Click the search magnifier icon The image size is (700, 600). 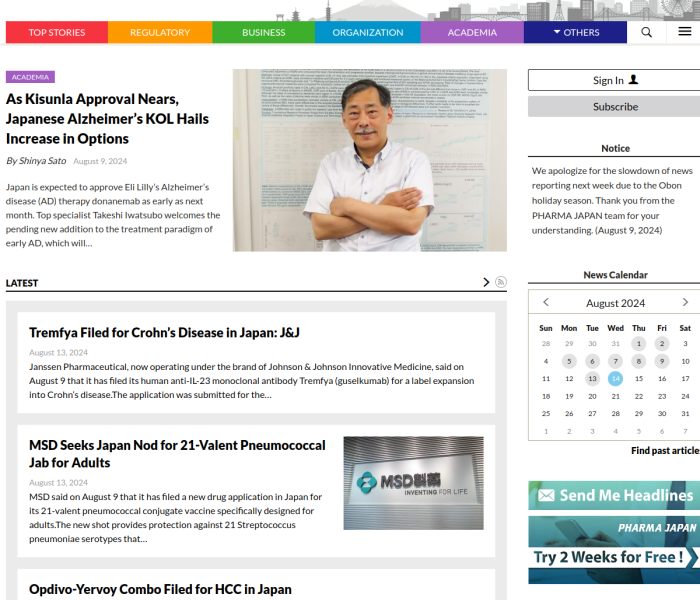[646, 32]
